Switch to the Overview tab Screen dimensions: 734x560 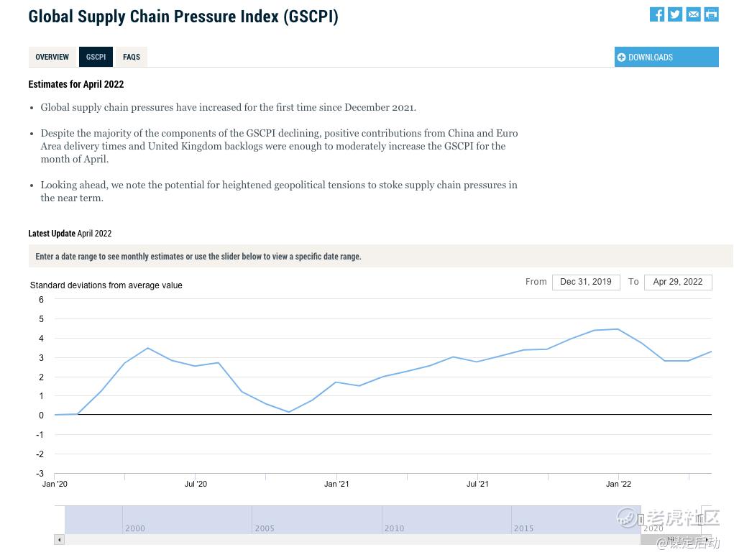[x=52, y=57]
